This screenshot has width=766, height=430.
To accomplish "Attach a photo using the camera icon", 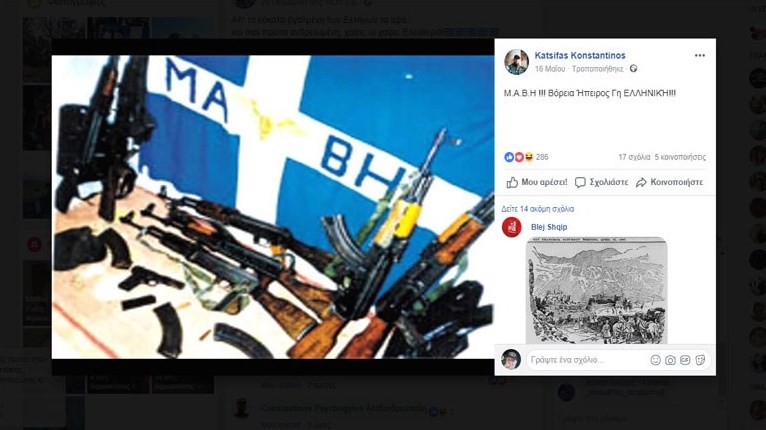I will (670, 360).
